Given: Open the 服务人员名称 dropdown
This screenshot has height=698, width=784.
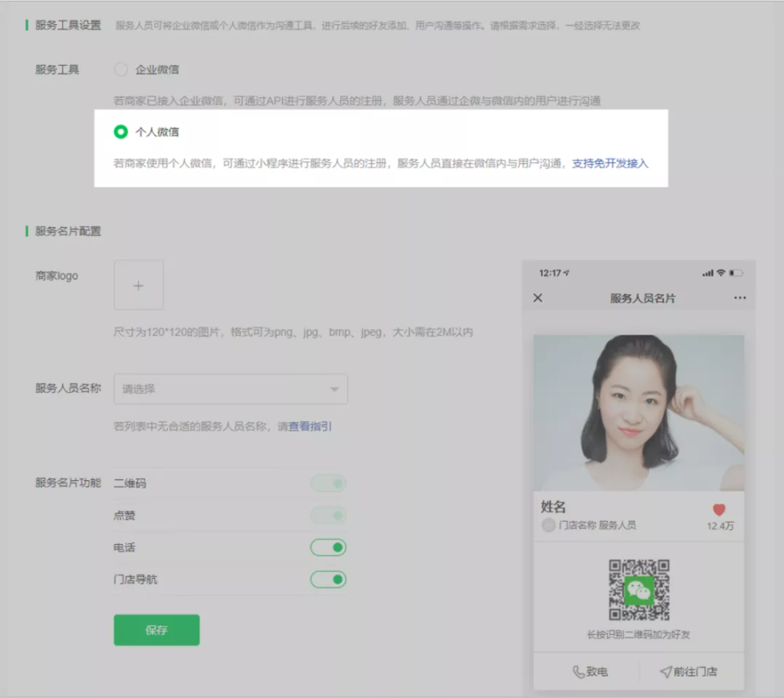Looking at the screenshot, I should click(230, 389).
